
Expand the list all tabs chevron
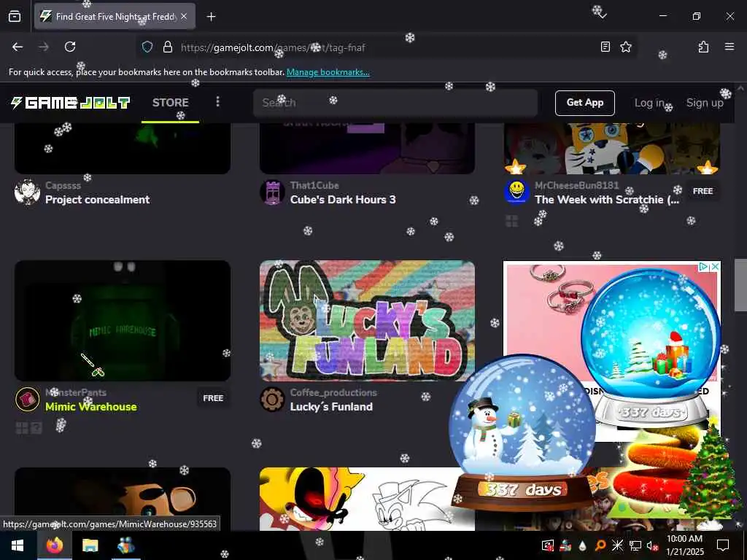click(x=603, y=16)
